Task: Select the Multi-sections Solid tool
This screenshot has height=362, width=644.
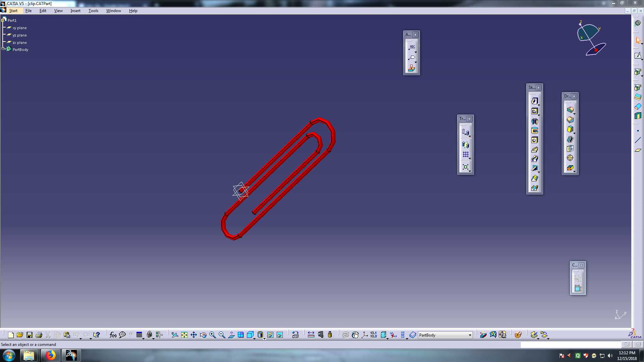Action: pos(534,178)
